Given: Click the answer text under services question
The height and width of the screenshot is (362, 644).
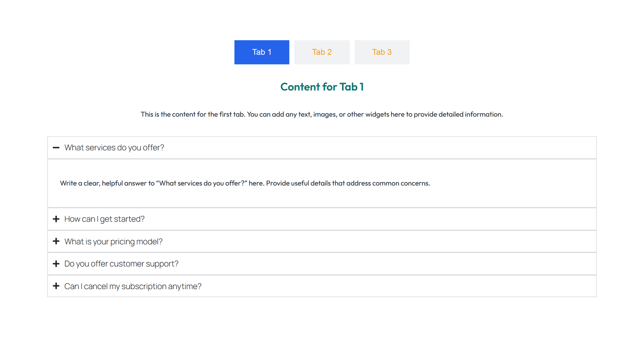Looking at the screenshot, I should (245, 183).
